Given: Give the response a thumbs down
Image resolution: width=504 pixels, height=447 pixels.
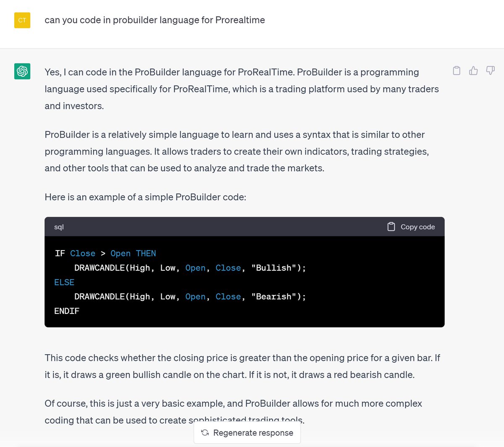Looking at the screenshot, I should (490, 71).
